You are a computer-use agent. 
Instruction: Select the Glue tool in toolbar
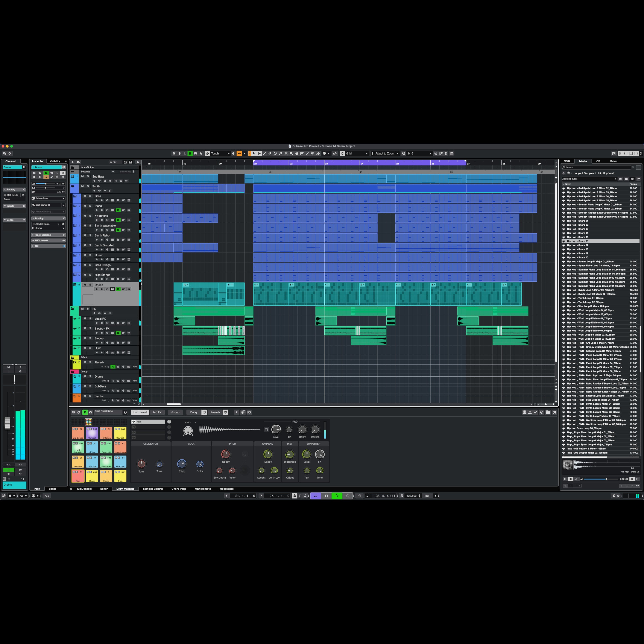click(x=281, y=154)
